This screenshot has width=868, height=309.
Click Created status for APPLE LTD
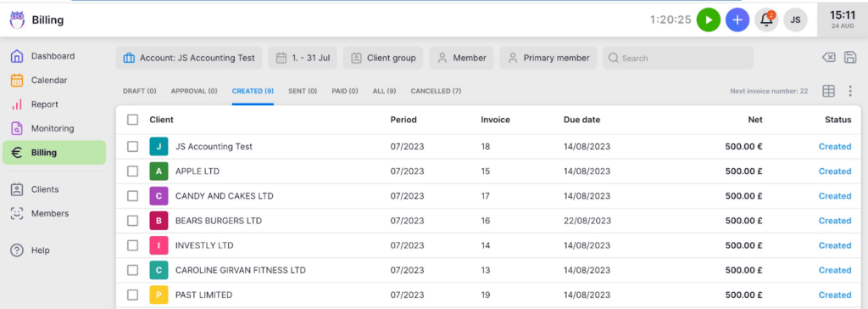pos(835,171)
